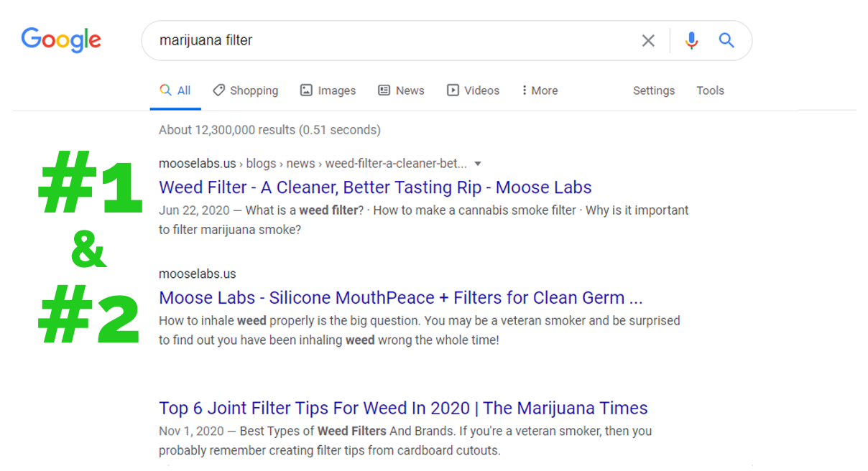
Task: Click the Images tab icon
Action: point(307,90)
